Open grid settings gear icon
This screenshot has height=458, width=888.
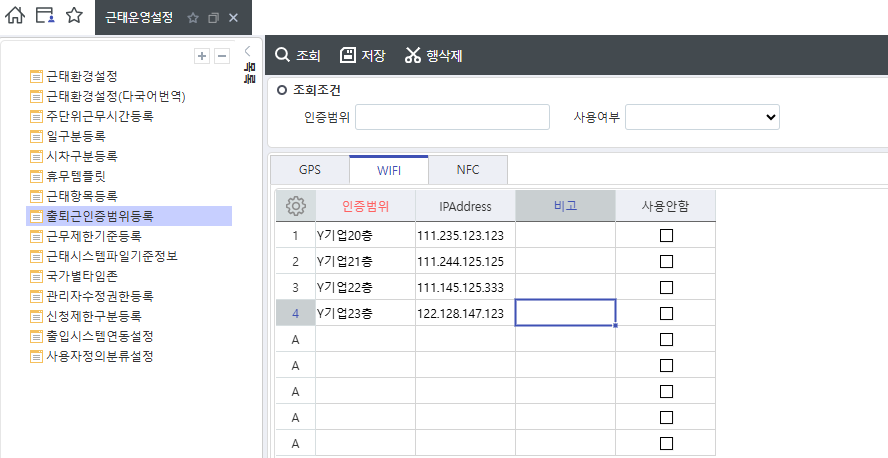pyautogui.click(x=295, y=206)
